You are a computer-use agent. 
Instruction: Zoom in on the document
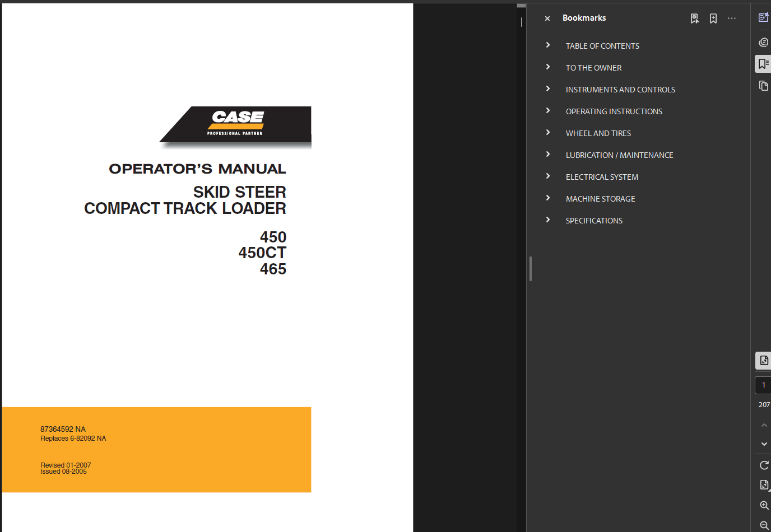(x=764, y=505)
